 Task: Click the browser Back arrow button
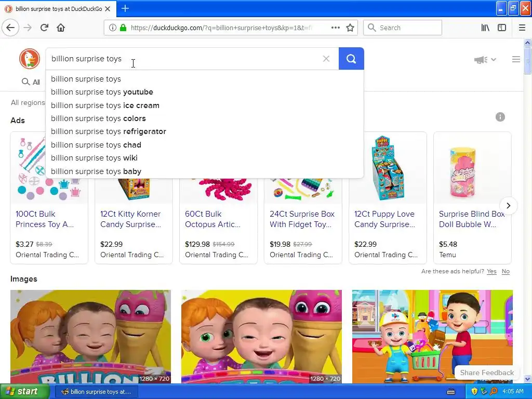coord(10,28)
